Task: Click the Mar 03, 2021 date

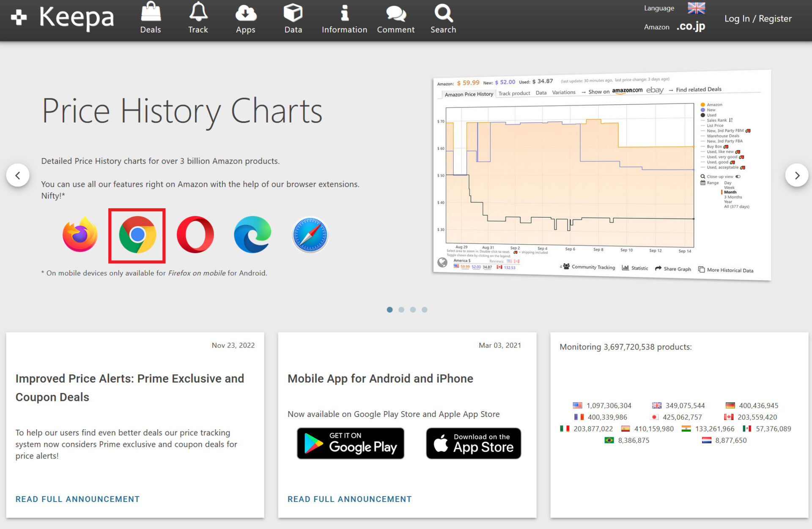Action: click(x=500, y=345)
